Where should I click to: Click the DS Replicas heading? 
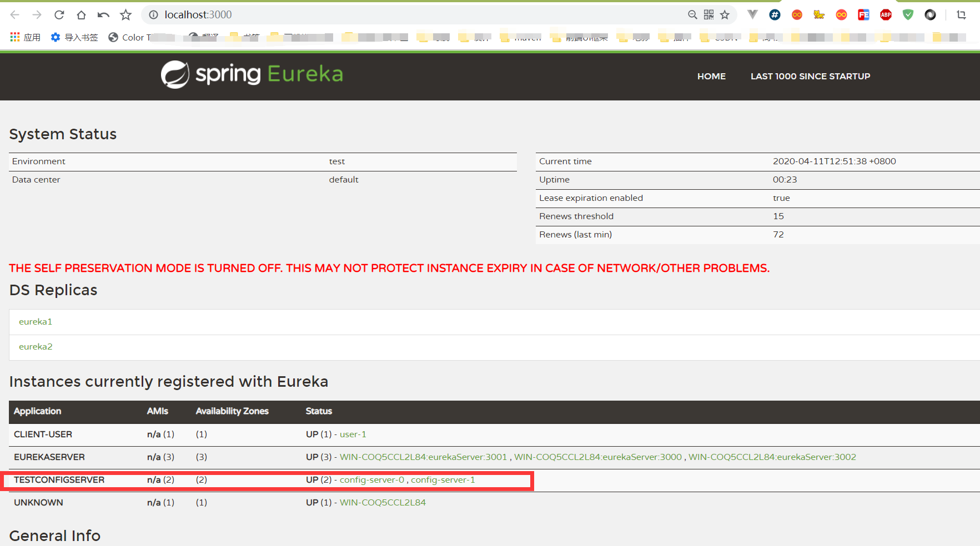(x=53, y=290)
